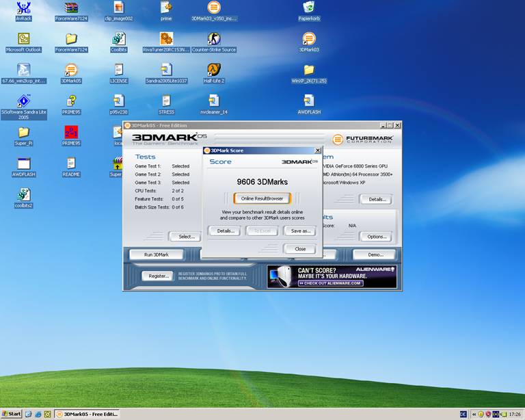Click Internet Explorer quick launch icon
This screenshot has height=420, width=525.
pos(38,415)
